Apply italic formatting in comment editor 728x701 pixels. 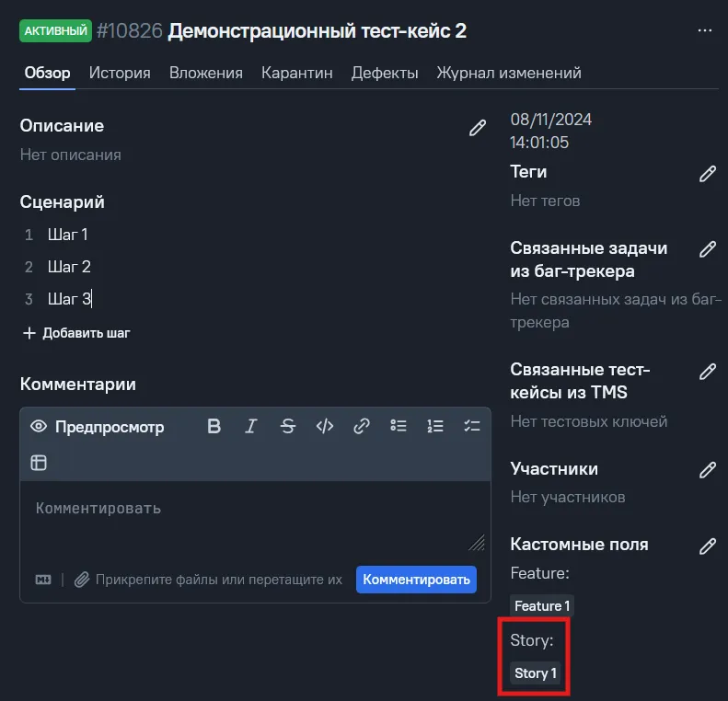pyautogui.click(x=250, y=426)
